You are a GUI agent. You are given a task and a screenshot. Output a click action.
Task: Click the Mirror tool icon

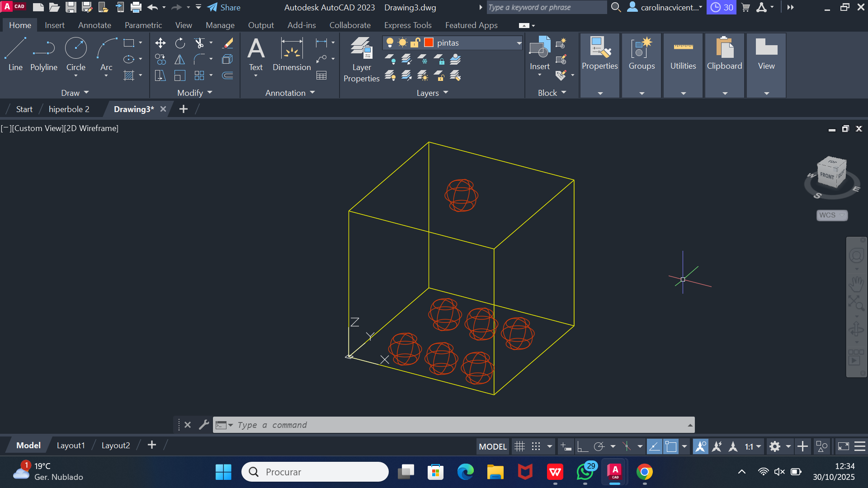pos(180,59)
